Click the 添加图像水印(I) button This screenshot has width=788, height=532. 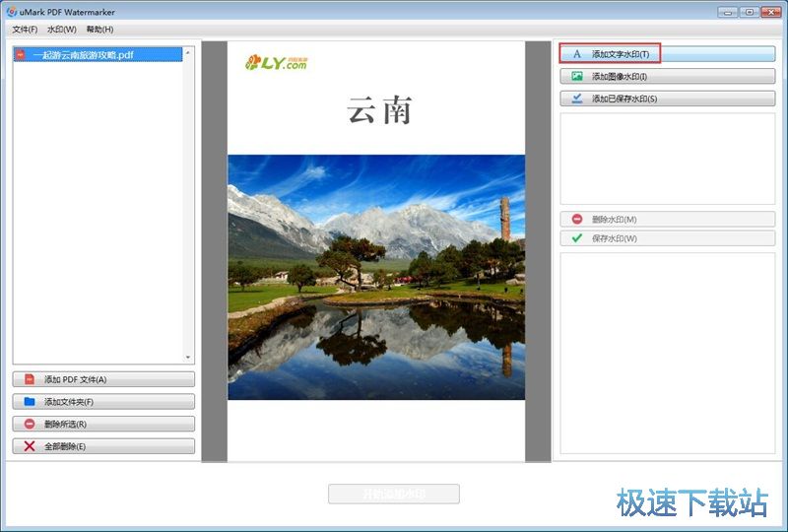[x=668, y=77]
